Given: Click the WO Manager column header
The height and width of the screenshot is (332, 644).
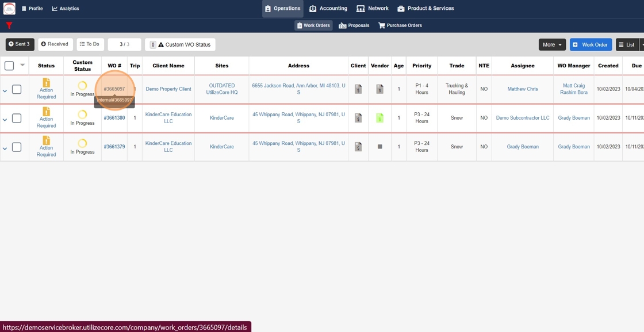Looking at the screenshot, I should [574, 66].
